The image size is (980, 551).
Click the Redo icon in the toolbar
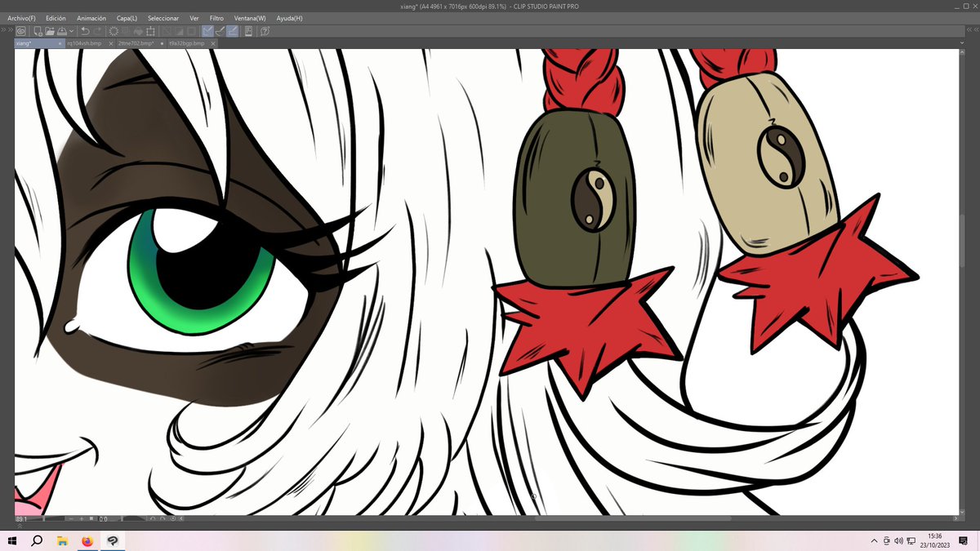(98, 31)
